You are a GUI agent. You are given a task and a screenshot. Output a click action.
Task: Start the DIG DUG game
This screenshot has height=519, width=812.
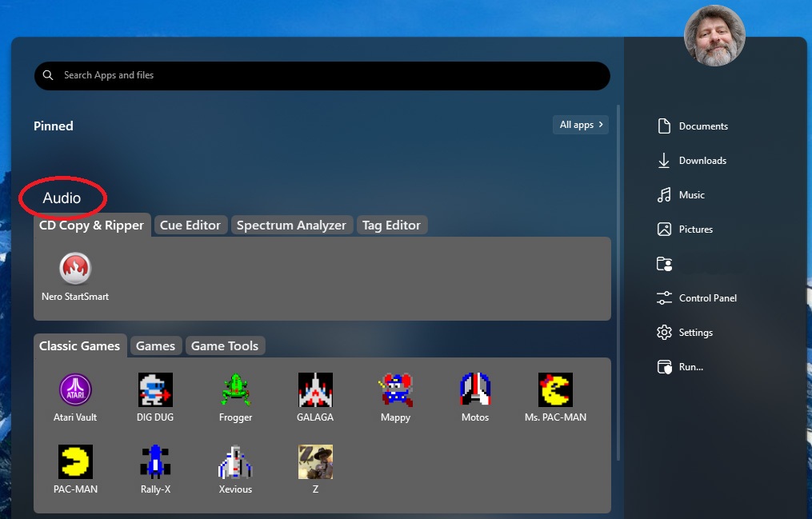[155, 397]
